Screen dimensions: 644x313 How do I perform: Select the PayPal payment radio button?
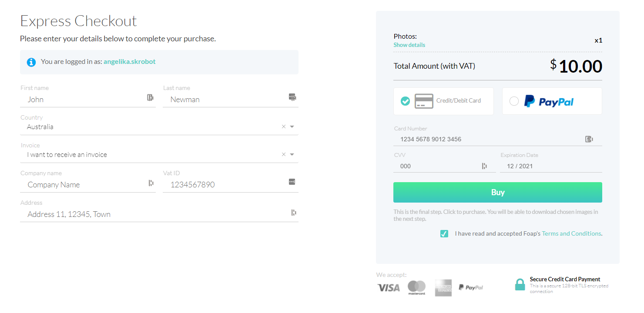[514, 101]
